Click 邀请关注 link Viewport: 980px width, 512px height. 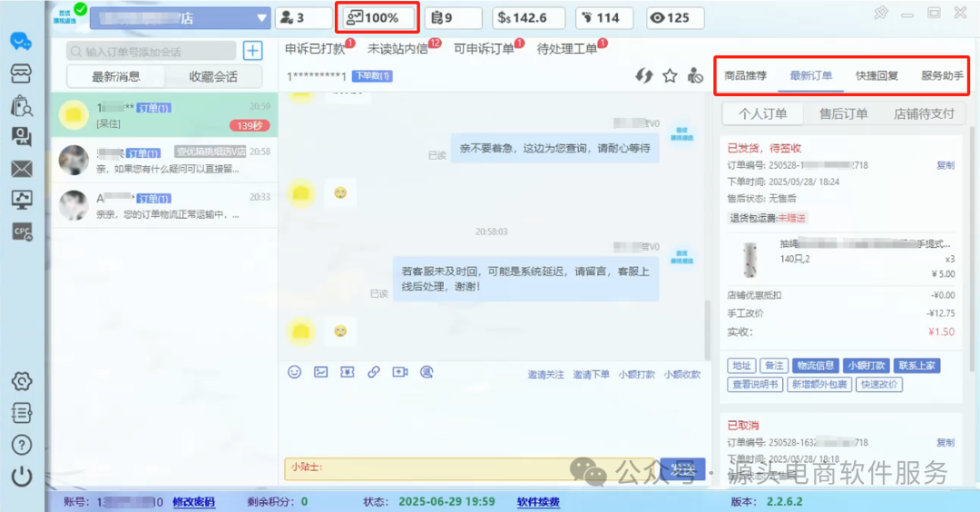point(545,374)
